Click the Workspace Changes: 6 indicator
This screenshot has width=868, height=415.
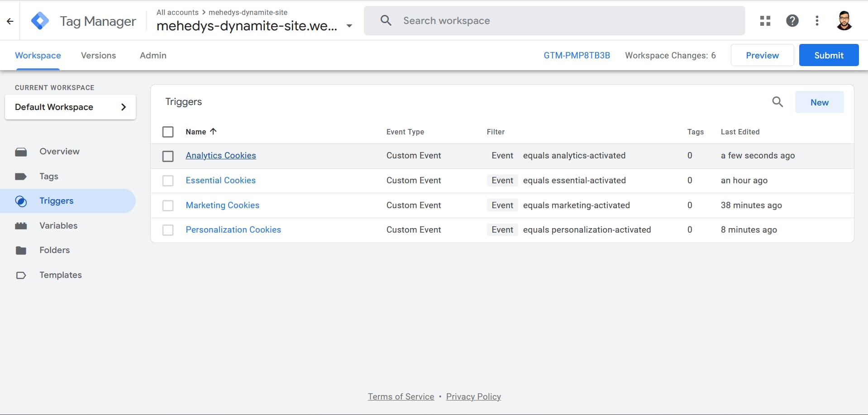(x=670, y=55)
